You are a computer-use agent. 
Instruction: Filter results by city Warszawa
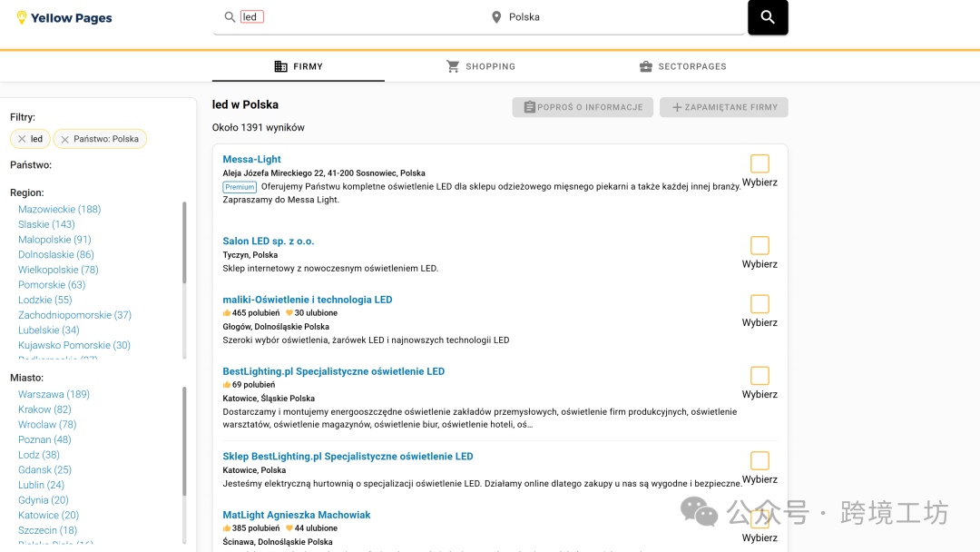54,395
